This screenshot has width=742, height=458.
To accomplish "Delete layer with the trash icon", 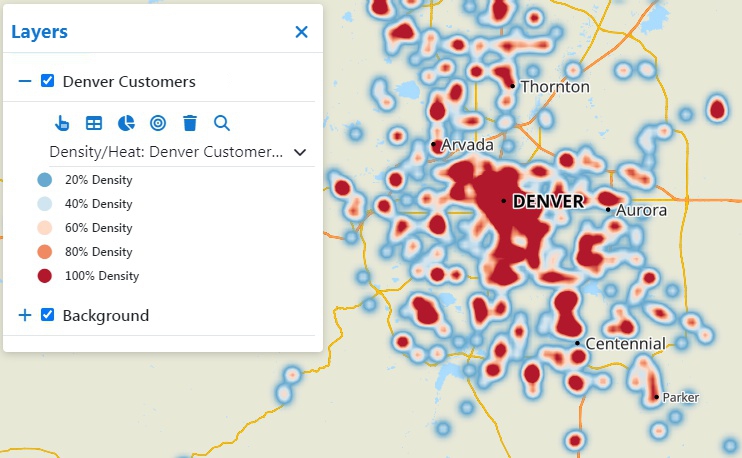I will click(x=190, y=123).
